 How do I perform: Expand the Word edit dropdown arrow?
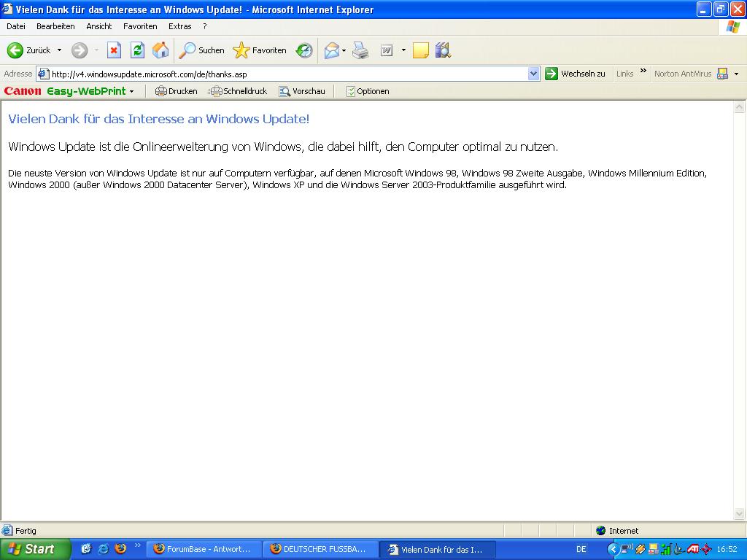click(x=403, y=50)
